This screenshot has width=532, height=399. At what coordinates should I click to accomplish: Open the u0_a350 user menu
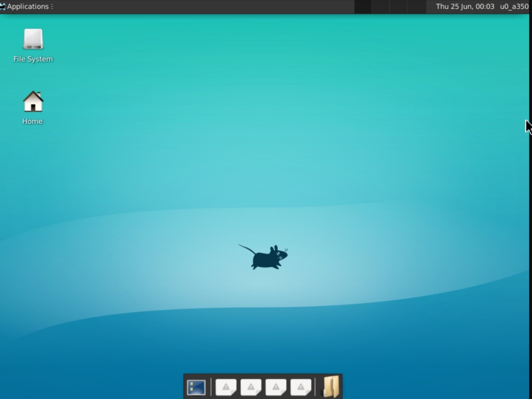pos(514,7)
